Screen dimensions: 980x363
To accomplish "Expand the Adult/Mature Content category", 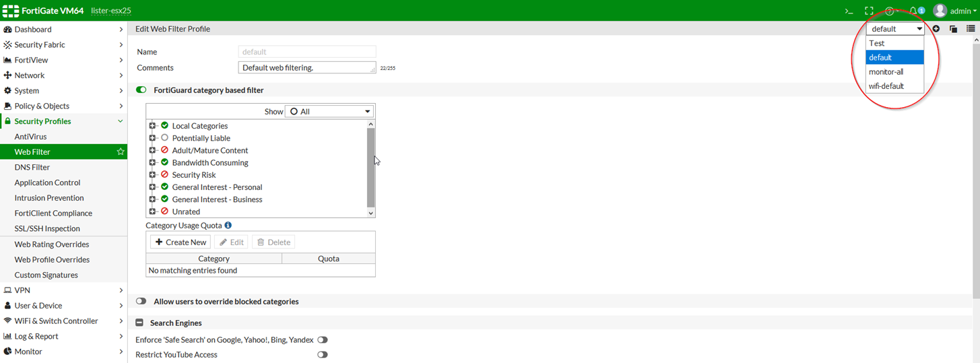I will tap(153, 150).
